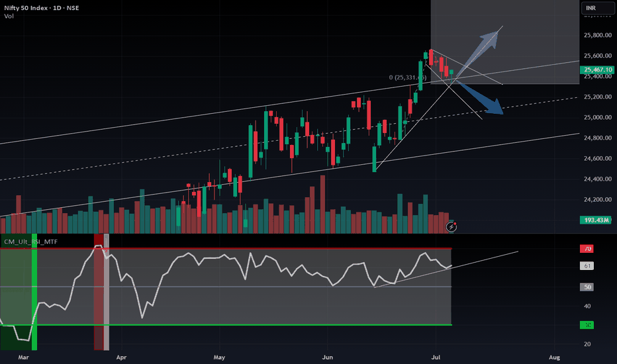
Task: Click the RSI overbought level label 70
Action: 587,249
